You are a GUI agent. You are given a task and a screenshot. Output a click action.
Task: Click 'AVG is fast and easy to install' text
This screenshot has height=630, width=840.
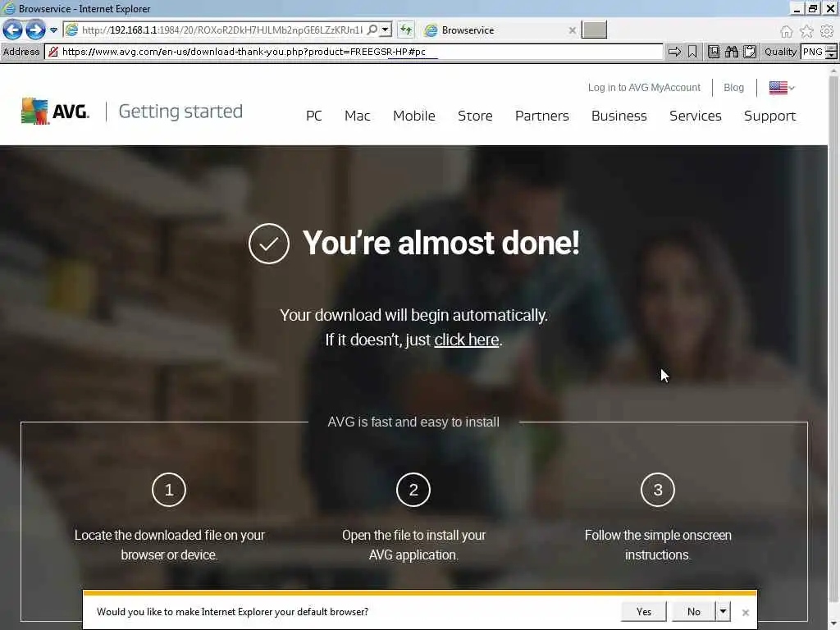tap(413, 422)
